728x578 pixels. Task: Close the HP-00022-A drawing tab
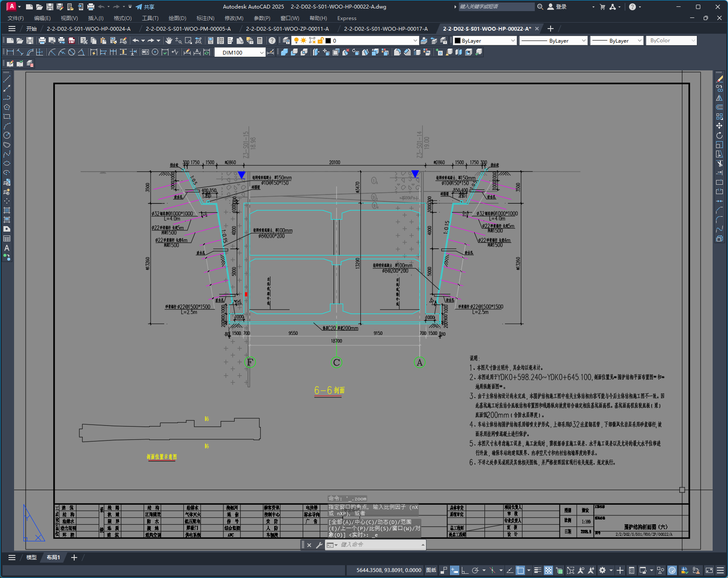[x=537, y=29]
